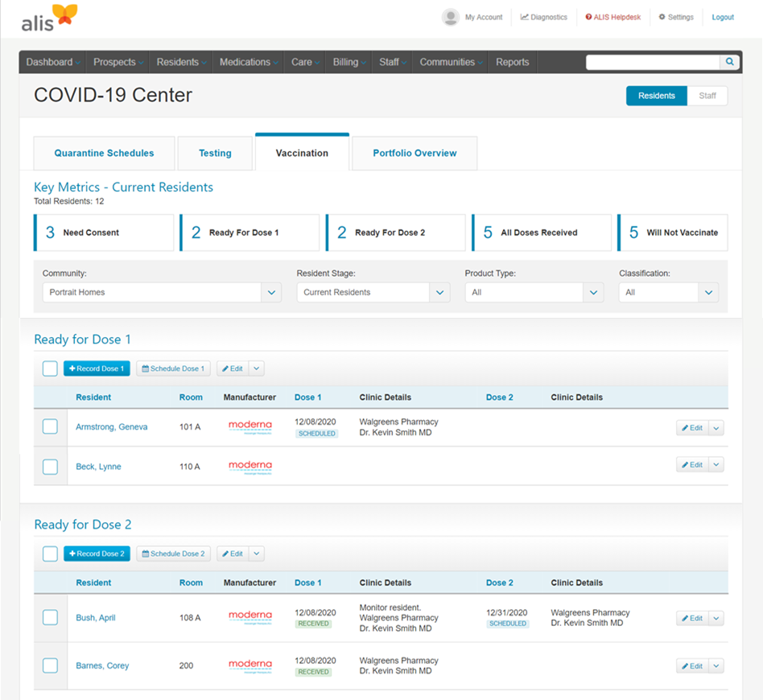Sort by Resident column in Dose 1 table
The width and height of the screenshot is (763, 700).
pyautogui.click(x=93, y=397)
